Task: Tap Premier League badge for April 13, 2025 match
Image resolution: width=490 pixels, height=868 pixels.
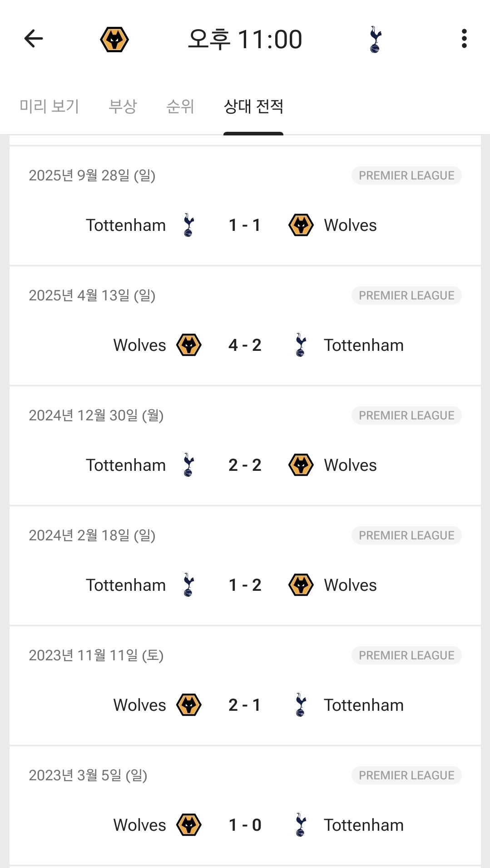Action: [406, 295]
